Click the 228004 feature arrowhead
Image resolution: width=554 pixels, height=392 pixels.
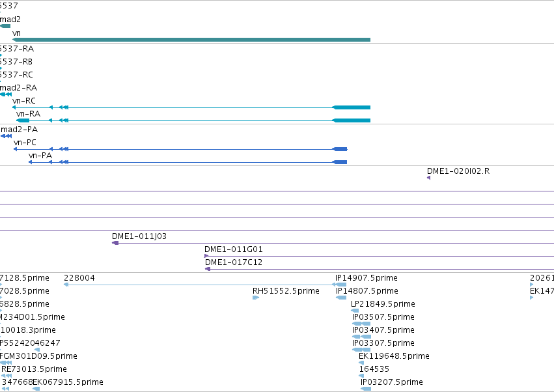pos(66,285)
